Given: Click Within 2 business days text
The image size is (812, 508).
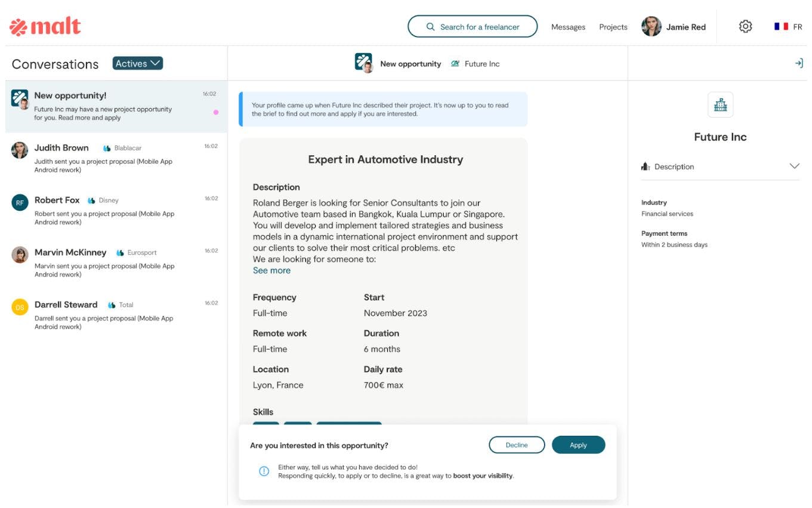Looking at the screenshot, I should pos(674,245).
